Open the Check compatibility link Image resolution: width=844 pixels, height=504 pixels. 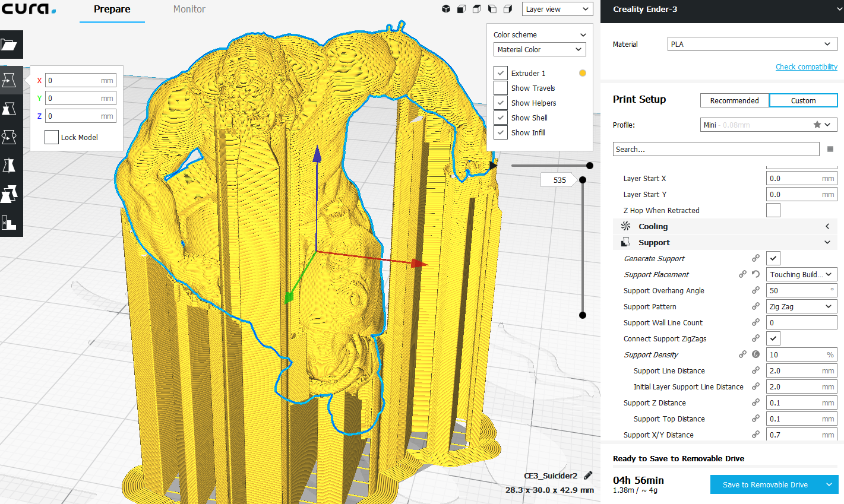806,66
